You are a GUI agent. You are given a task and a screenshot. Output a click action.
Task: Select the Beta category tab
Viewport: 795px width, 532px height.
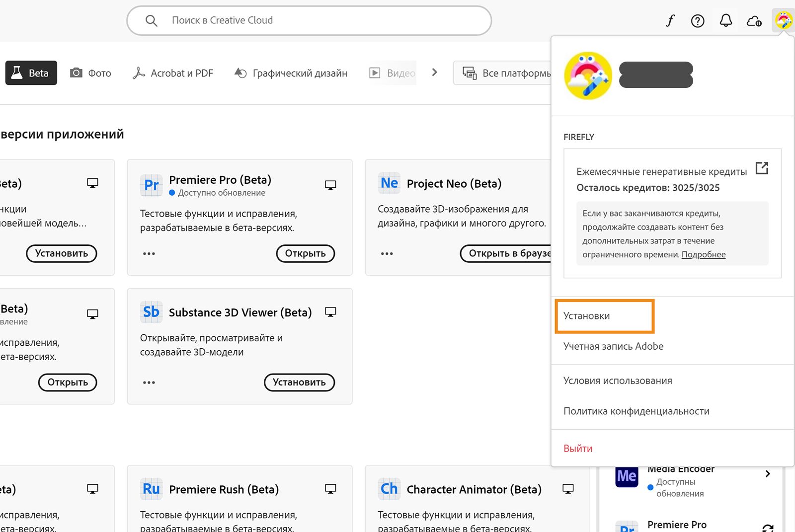pyautogui.click(x=31, y=73)
